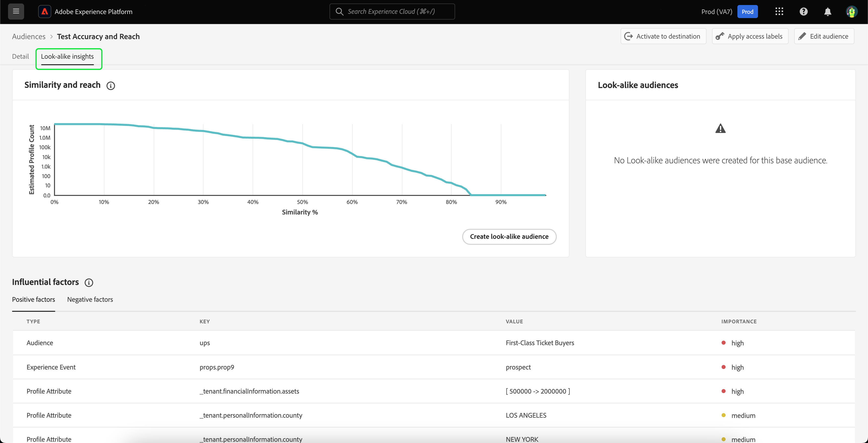This screenshot has width=868, height=443.
Task: Switch to the Detail tab
Action: [x=20, y=56]
